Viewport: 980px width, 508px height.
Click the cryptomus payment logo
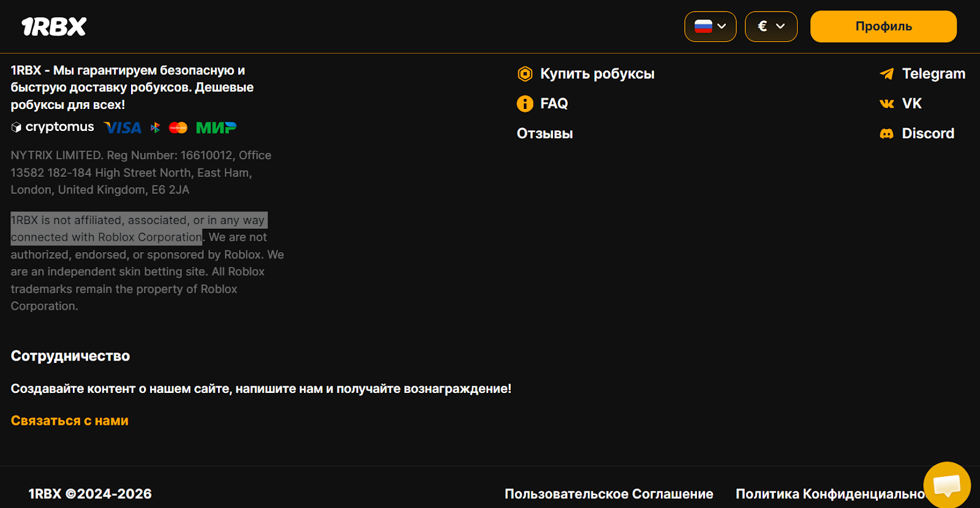[53, 127]
